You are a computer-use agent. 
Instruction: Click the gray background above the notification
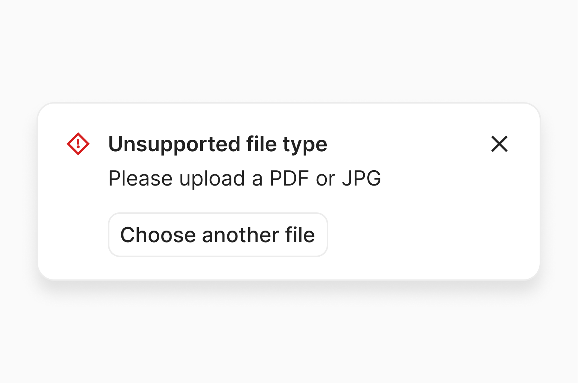pyautogui.click(x=289, y=52)
